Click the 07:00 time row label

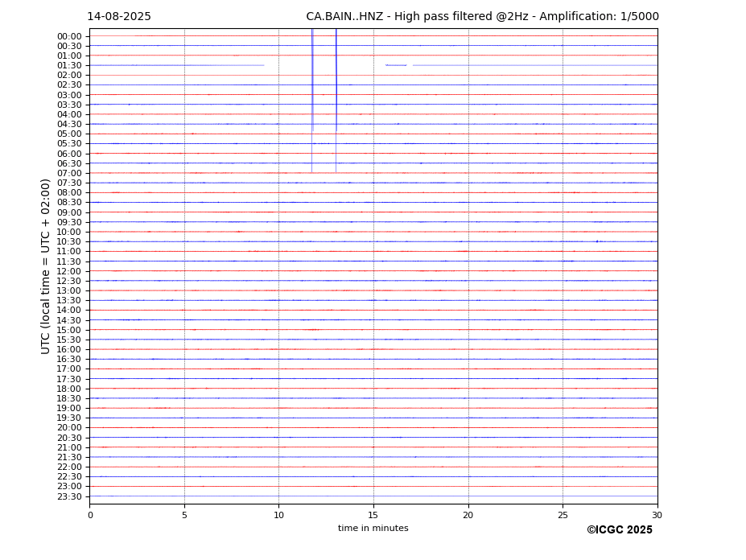point(69,173)
